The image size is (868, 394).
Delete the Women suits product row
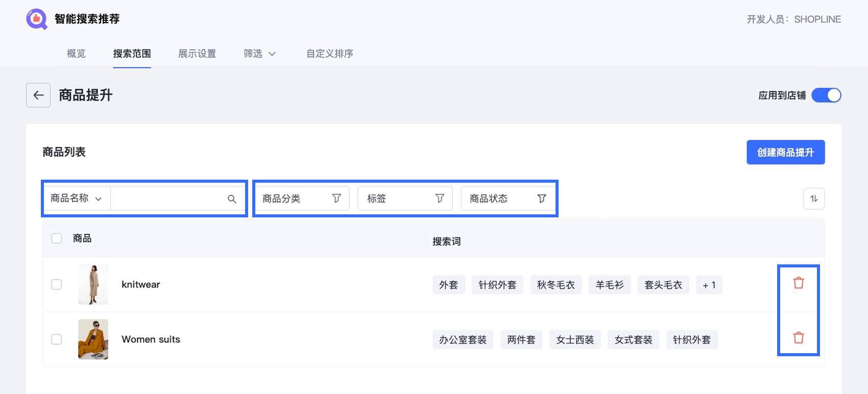(799, 338)
